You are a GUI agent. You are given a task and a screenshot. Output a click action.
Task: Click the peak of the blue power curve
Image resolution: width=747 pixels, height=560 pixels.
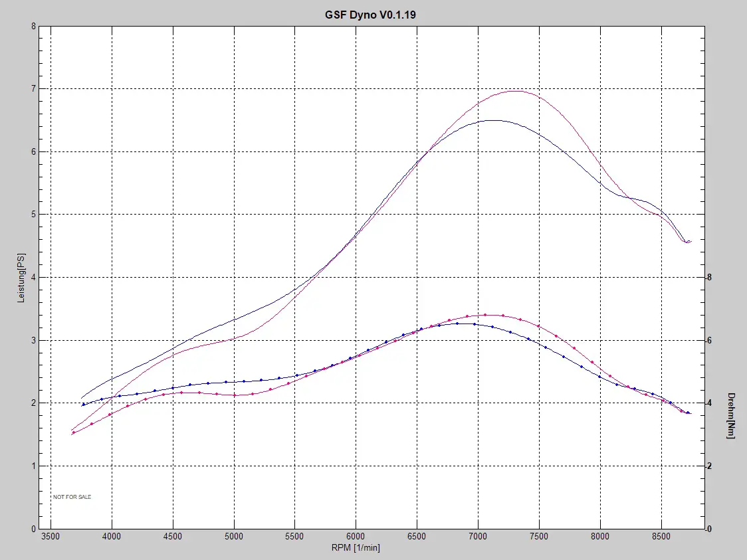pyautogui.click(x=490, y=120)
